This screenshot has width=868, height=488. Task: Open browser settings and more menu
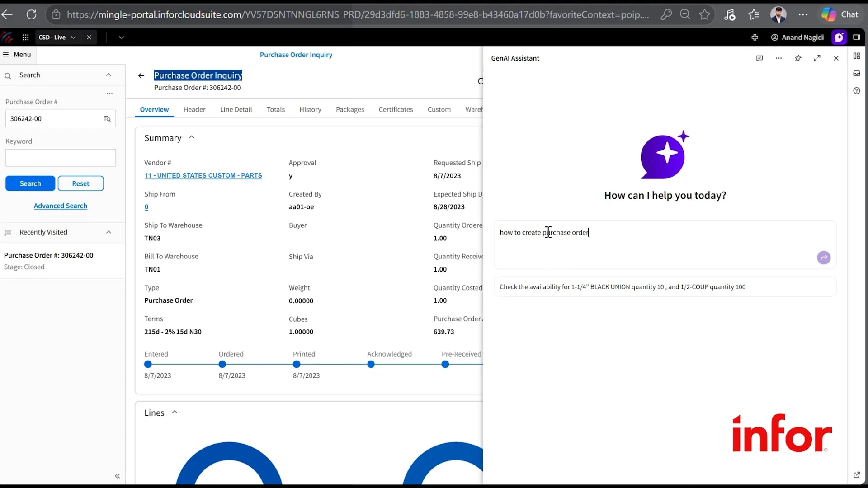point(803,14)
